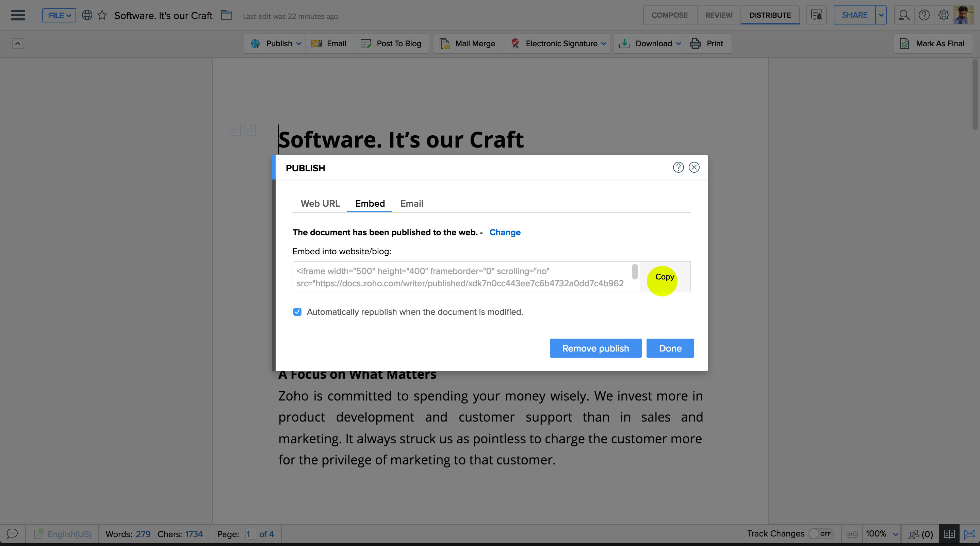Click the Print toolbar button
The width and height of the screenshot is (980, 546).
[x=708, y=43]
